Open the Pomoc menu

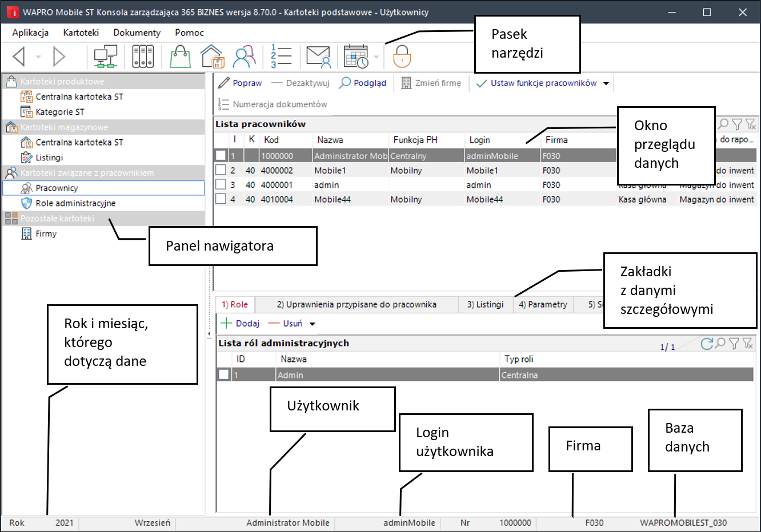point(189,33)
